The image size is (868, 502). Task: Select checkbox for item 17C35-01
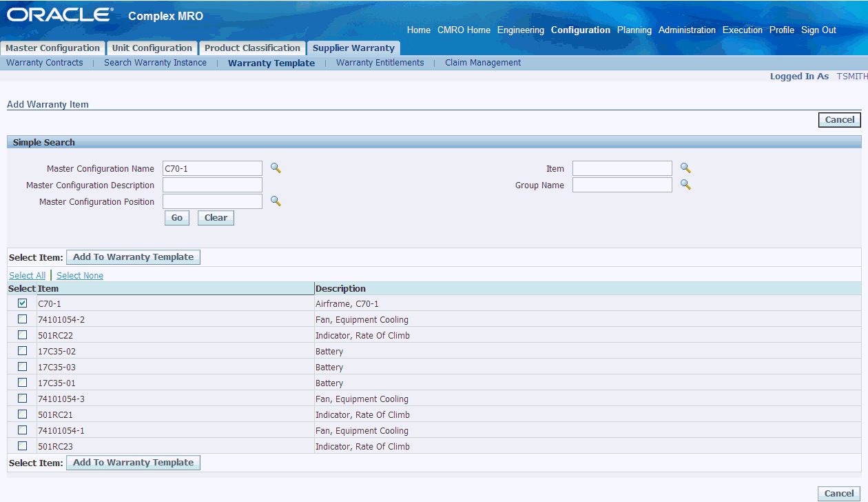click(23, 382)
